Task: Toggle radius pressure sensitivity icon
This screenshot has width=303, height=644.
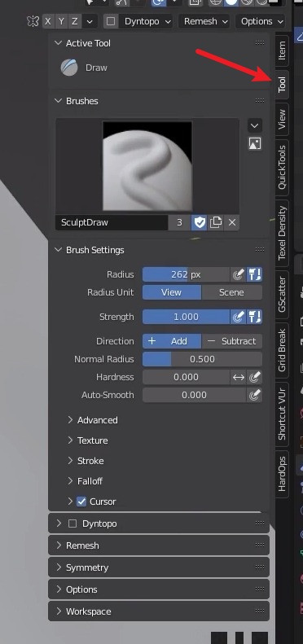Action: 238,274
